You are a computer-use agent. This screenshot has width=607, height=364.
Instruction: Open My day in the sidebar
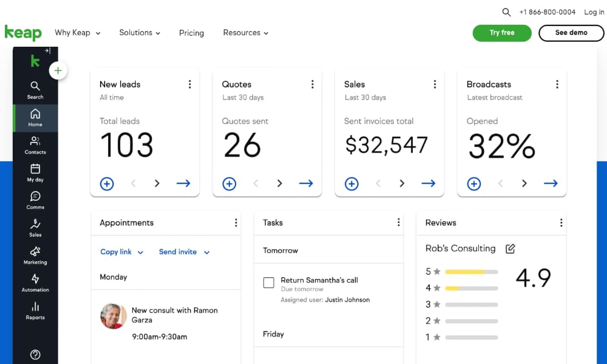coord(35,173)
